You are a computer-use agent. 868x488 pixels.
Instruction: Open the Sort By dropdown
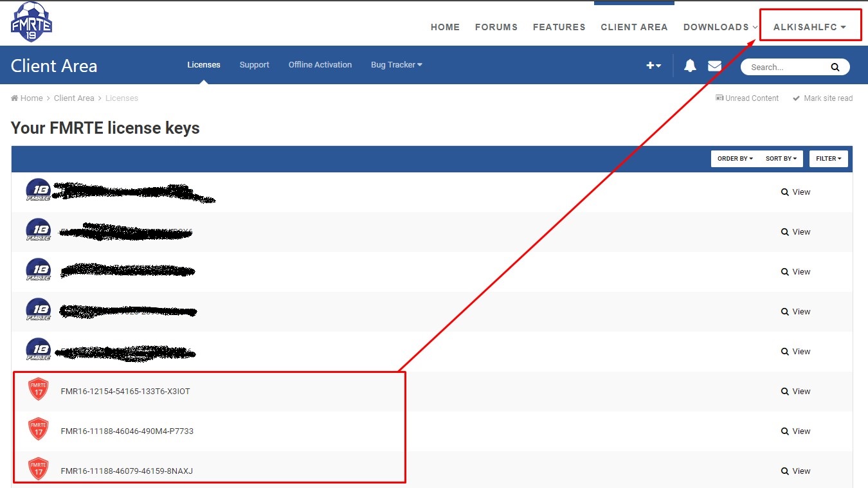[x=781, y=159]
